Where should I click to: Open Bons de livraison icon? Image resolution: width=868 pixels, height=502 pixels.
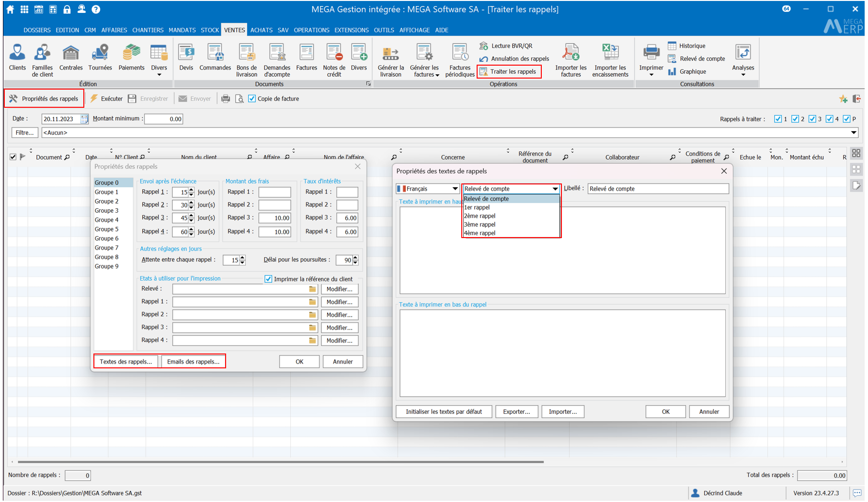(x=247, y=60)
